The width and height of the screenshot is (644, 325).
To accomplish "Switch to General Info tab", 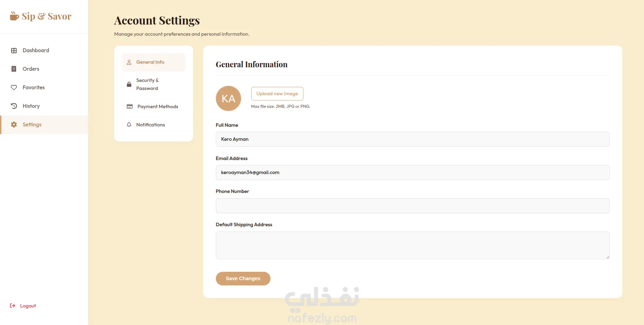I will pyautogui.click(x=153, y=62).
